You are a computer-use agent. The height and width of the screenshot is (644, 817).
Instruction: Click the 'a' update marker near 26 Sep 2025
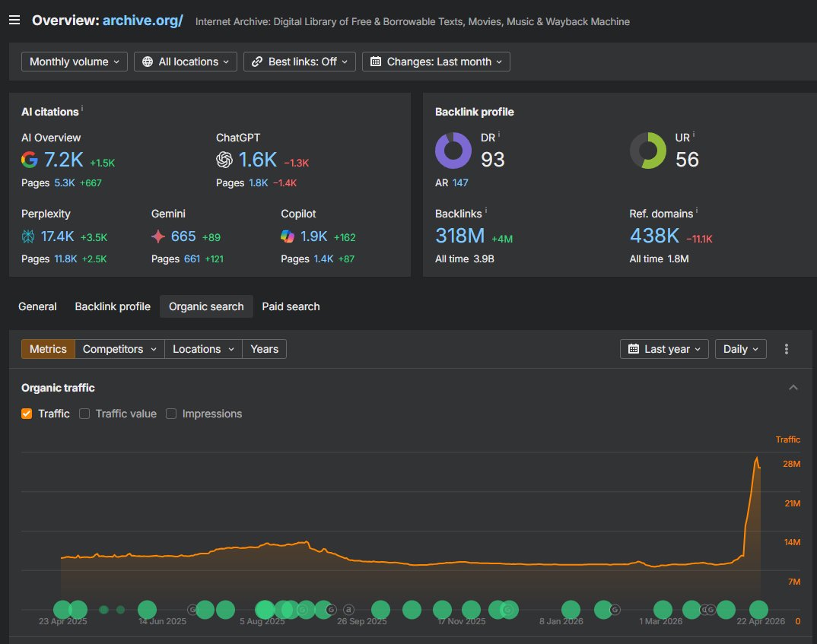(348, 610)
